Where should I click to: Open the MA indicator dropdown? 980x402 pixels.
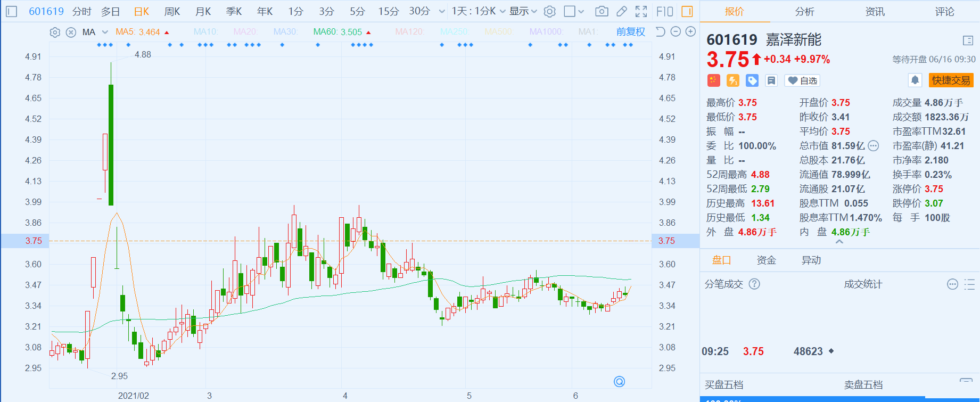click(x=105, y=32)
